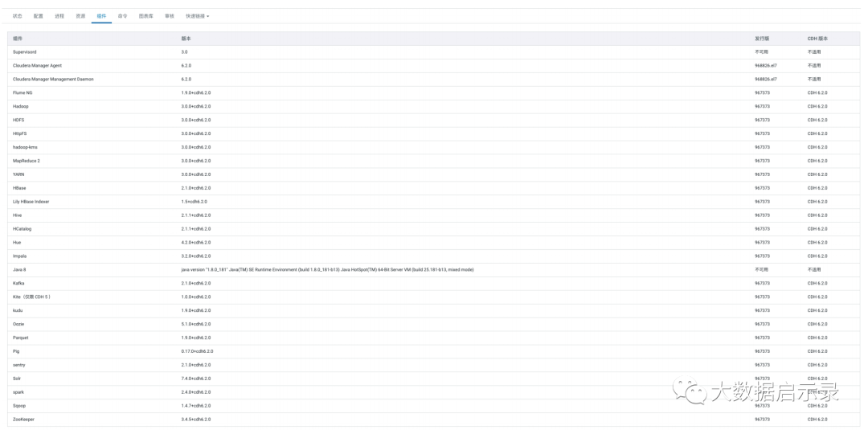The image size is (868, 430).
Task: Click CDH 6.2.0 in HBase row
Action: click(817, 188)
